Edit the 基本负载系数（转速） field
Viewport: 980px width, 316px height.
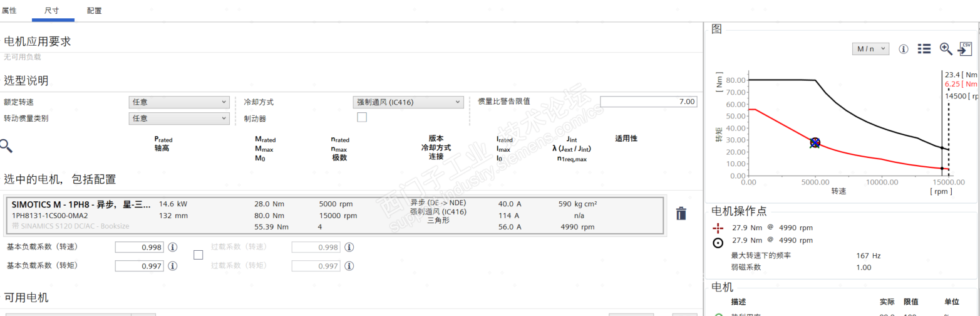pyautogui.click(x=139, y=247)
